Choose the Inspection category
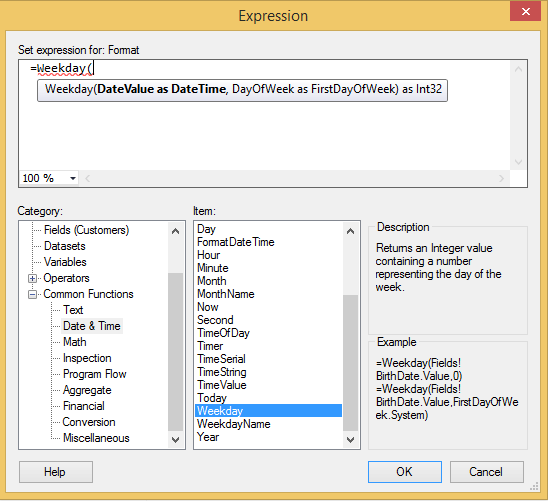This screenshot has width=548, height=501. (x=87, y=358)
